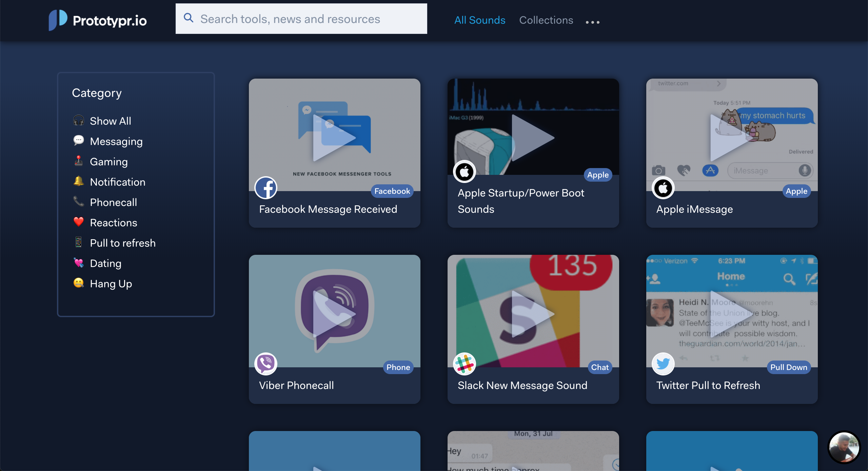Click the Reactions heart icon
Screen dimensions: 868x471
[79, 222]
